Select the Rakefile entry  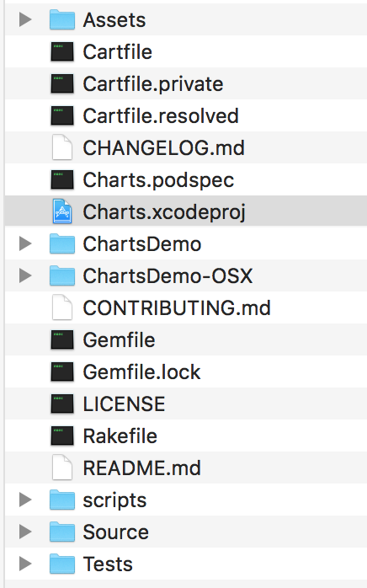(186, 436)
